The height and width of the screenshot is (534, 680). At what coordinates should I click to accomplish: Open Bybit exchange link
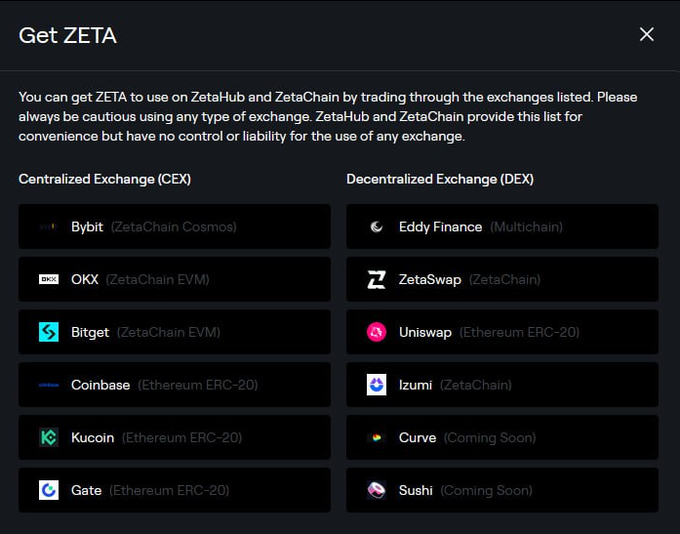point(174,226)
